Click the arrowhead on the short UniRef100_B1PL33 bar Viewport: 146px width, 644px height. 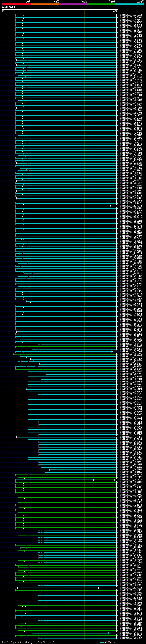110,206
